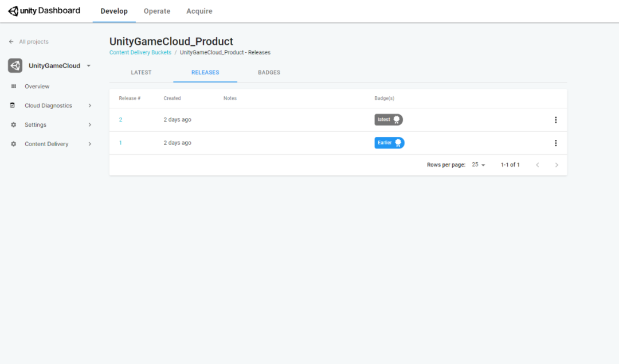Click the Created column header
This screenshot has width=619, height=364.
tap(172, 98)
